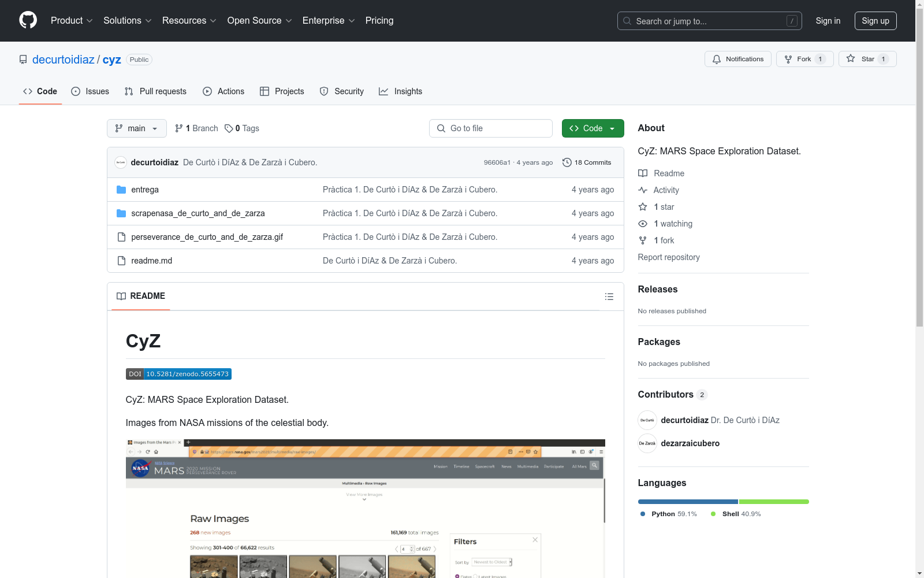924x578 pixels.
Task: Click the 1 Branch link
Action: (x=196, y=128)
